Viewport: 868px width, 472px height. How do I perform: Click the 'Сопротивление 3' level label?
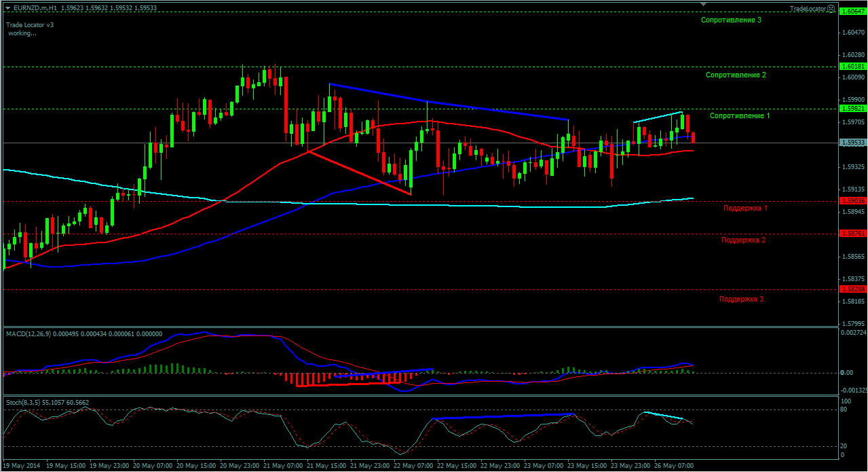click(731, 20)
